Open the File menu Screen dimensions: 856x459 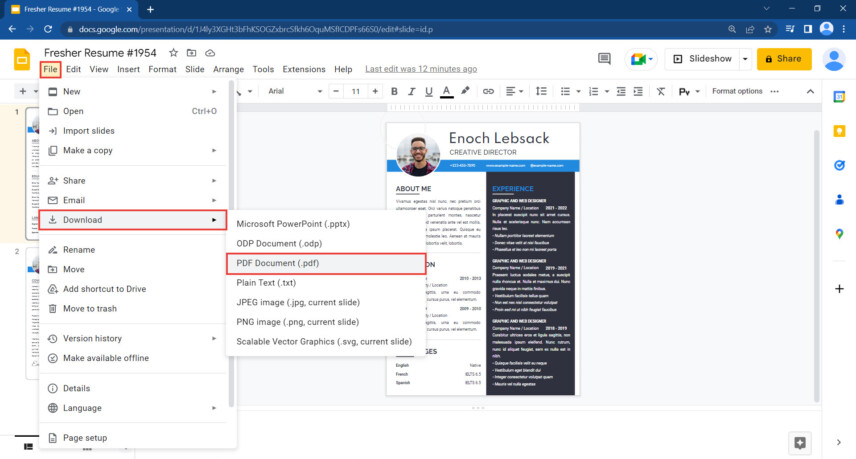(x=50, y=69)
